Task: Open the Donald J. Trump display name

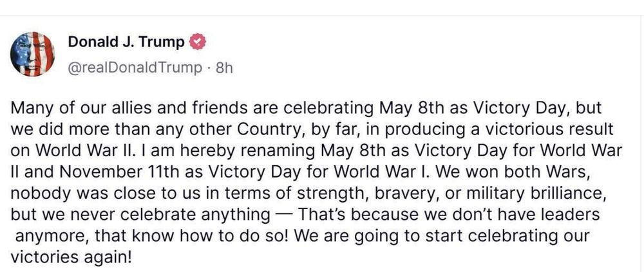Action: 126,41
